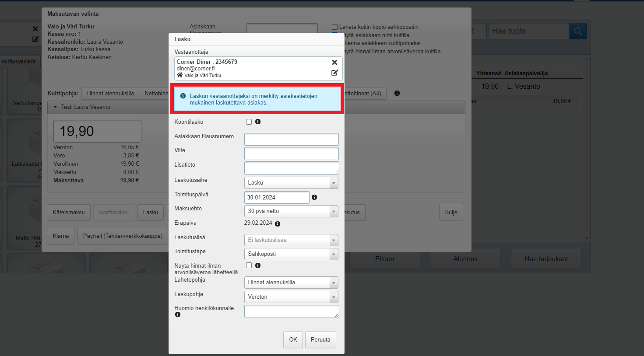Confirm the invoice with OK
This screenshot has height=356, width=644.
coord(293,340)
